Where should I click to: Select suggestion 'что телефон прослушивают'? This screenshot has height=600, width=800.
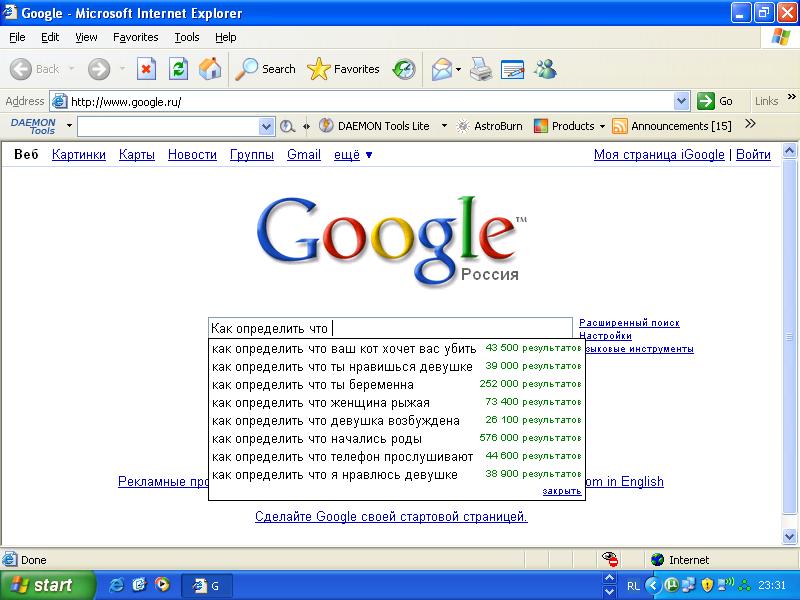(x=396, y=456)
